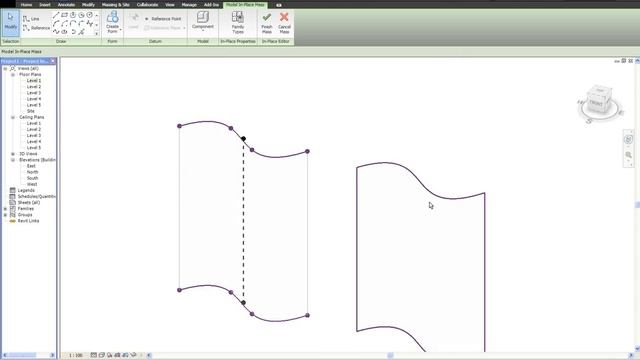Expand the Families node
640x360 pixels.
(6, 209)
